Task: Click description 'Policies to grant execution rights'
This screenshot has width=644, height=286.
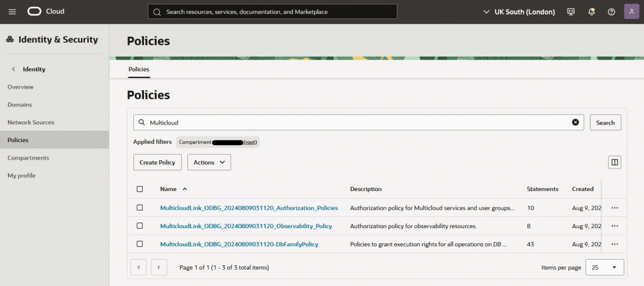Action: click(x=429, y=244)
